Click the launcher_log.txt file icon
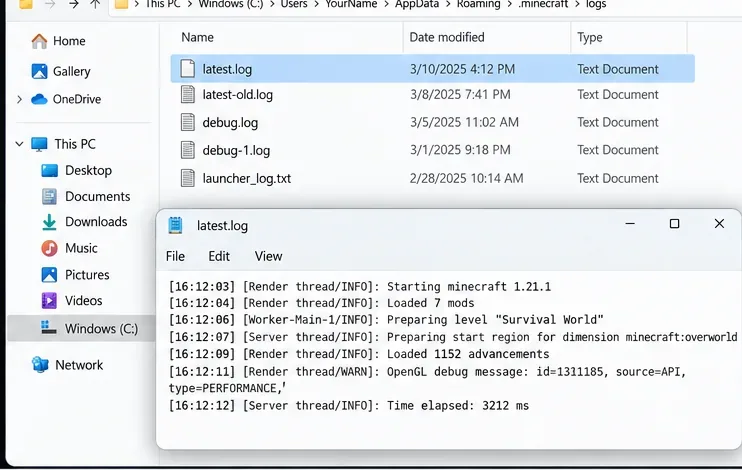 point(188,178)
